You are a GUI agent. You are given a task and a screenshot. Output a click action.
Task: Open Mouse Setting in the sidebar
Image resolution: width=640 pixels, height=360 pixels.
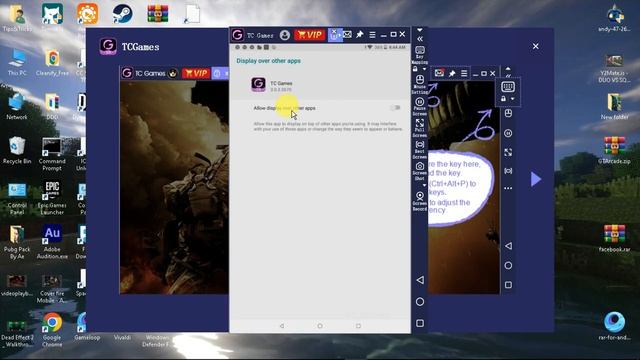click(420, 84)
